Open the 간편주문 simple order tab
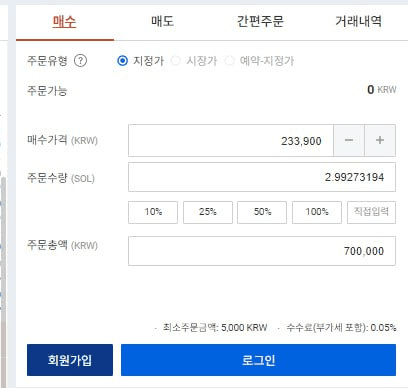This screenshot has width=408, height=388. [260, 22]
